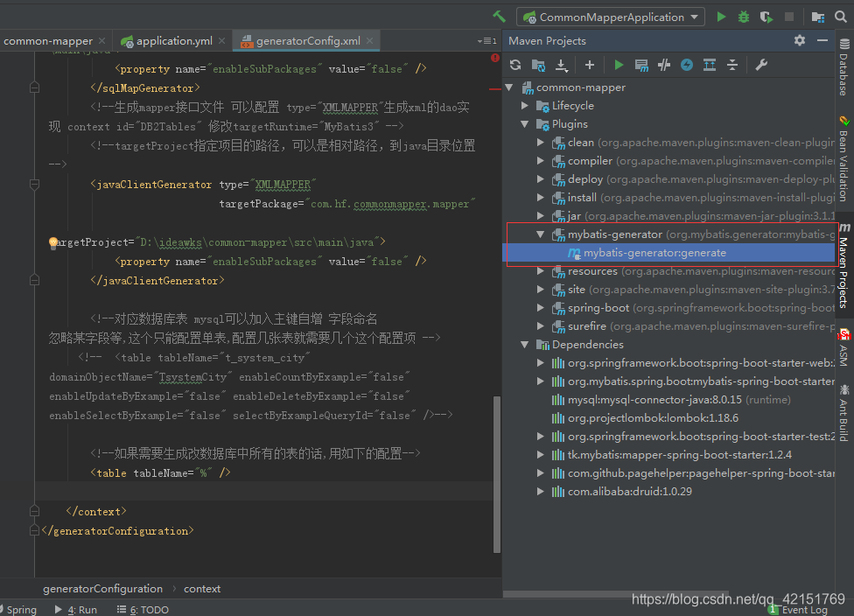Click the Stop square button in top toolbar

pos(788,17)
